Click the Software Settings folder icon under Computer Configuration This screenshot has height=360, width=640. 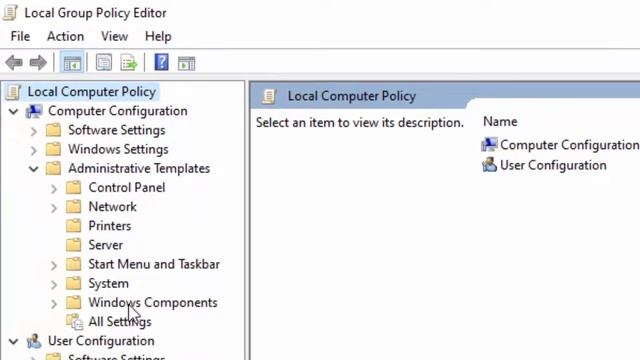point(53,130)
